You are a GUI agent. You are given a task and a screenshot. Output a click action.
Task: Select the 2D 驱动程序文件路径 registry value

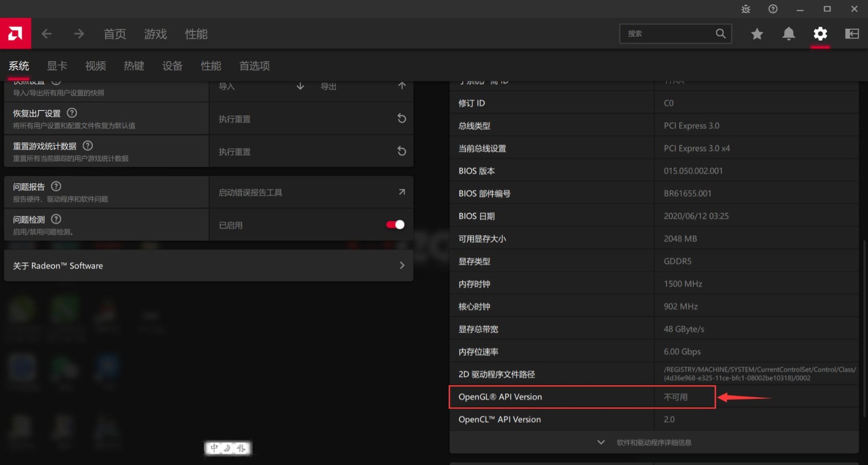(x=760, y=374)
